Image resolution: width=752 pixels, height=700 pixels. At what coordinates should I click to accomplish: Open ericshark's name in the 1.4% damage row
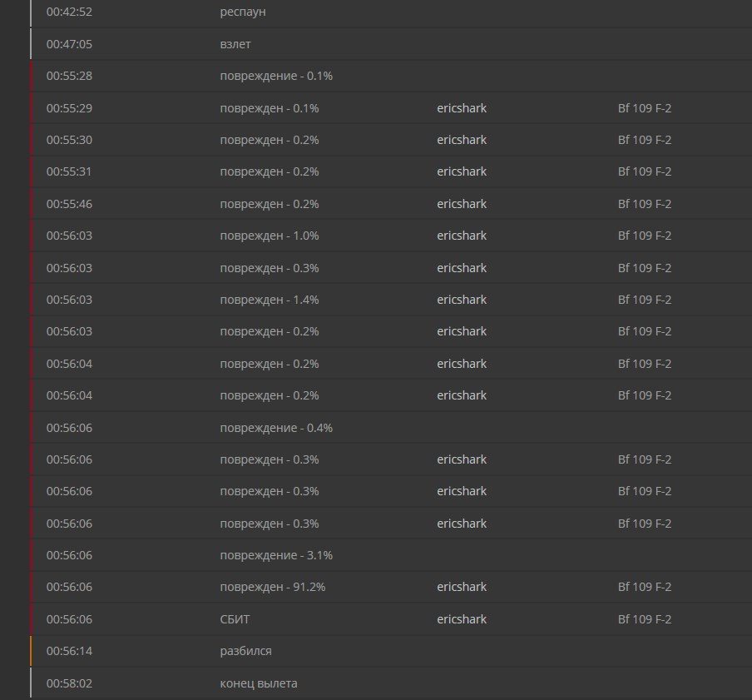[462, 300]
